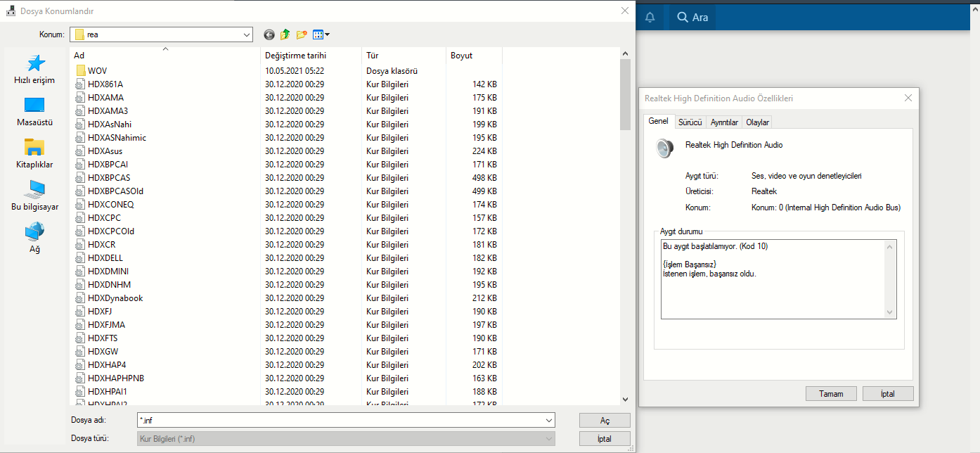Open Hızlı erişim in sidebar
The image size is (980, 453).
(34, 70)
